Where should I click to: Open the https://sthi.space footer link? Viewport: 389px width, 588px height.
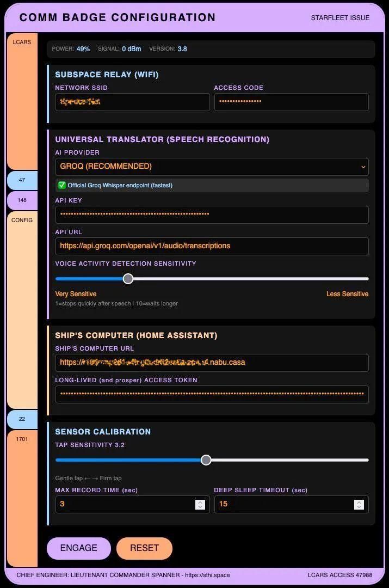pyautogui.click(x=207, y=575)
